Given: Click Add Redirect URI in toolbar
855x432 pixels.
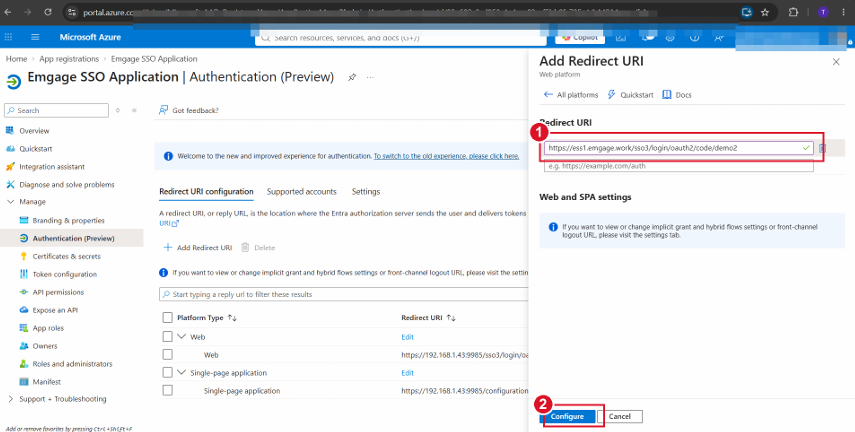Looking at the screenshot, I should click(x=198, y=248).
